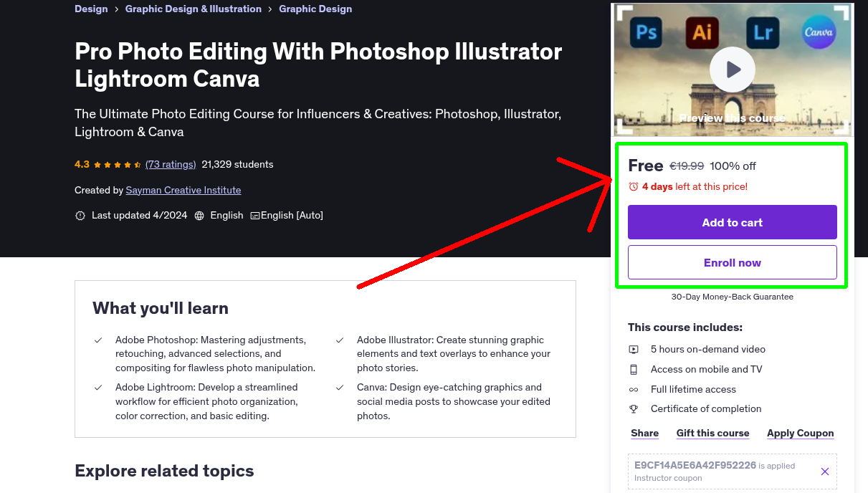Click Full lifetime access text
868x493 pixels.
[694, 390]
